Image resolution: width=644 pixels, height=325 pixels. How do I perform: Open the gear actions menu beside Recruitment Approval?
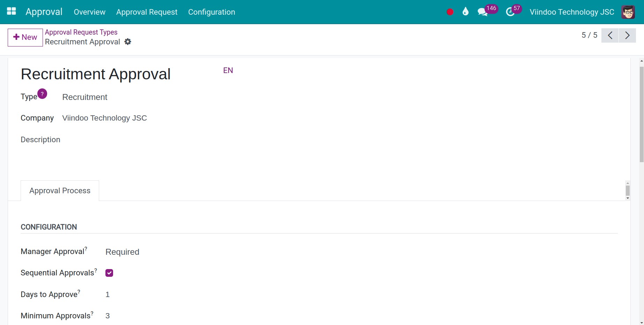128,42
